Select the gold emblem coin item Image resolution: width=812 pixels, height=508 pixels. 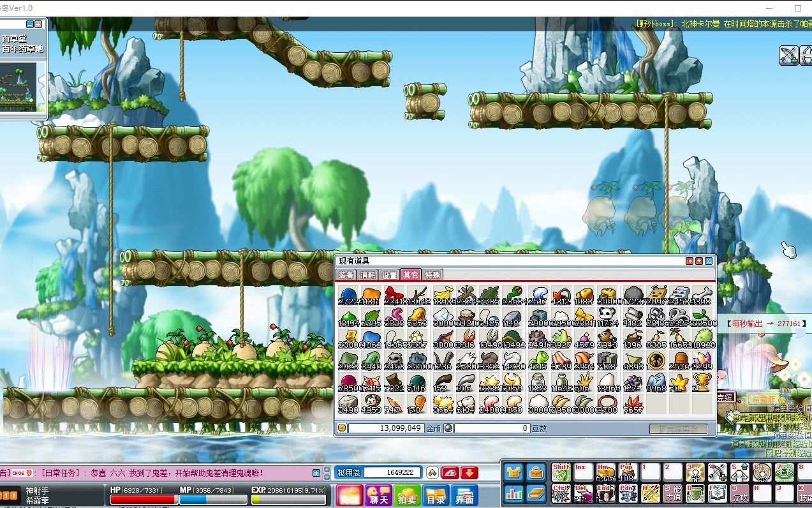coord(656,361)
